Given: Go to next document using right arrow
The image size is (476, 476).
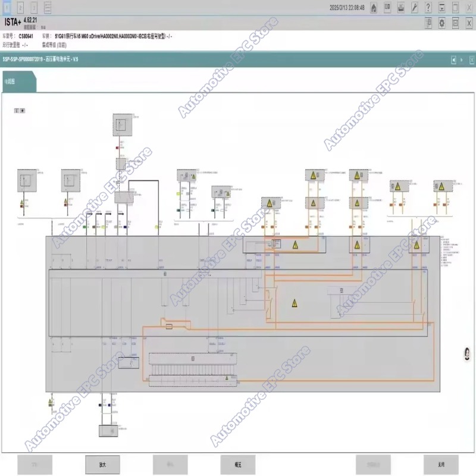Looking at the screenshot, I should pos(462,60).
